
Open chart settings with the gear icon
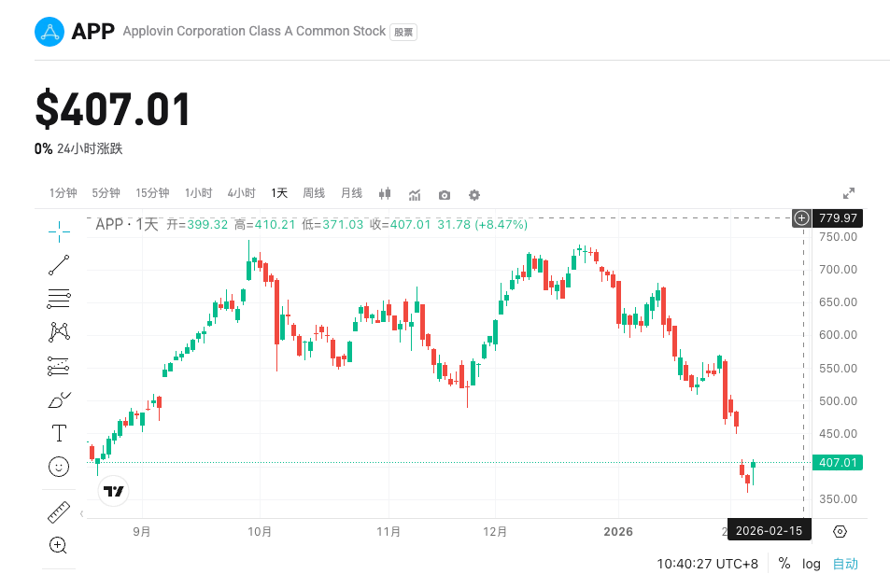(x=473, y=194)
